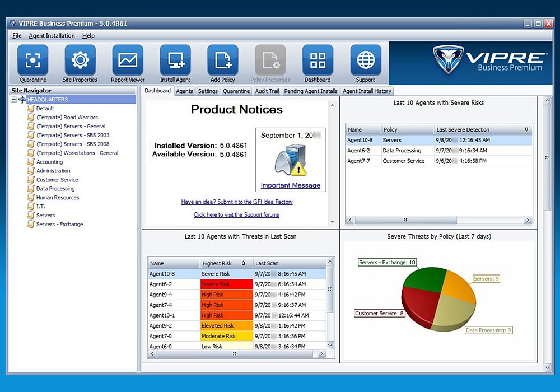The image size is (560, 392).
Task: Click the Policy column header
Action: point(407,129)
